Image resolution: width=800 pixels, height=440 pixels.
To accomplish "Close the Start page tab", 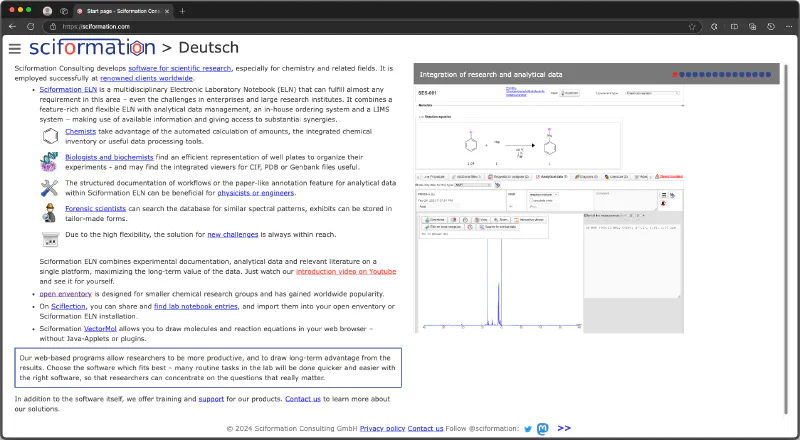I will pos(167,11).
